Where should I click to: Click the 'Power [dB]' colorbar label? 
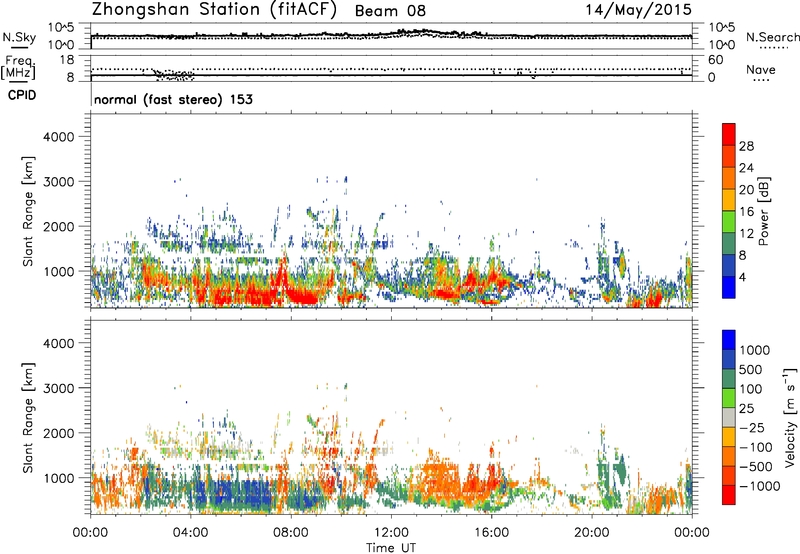[764, 212]
